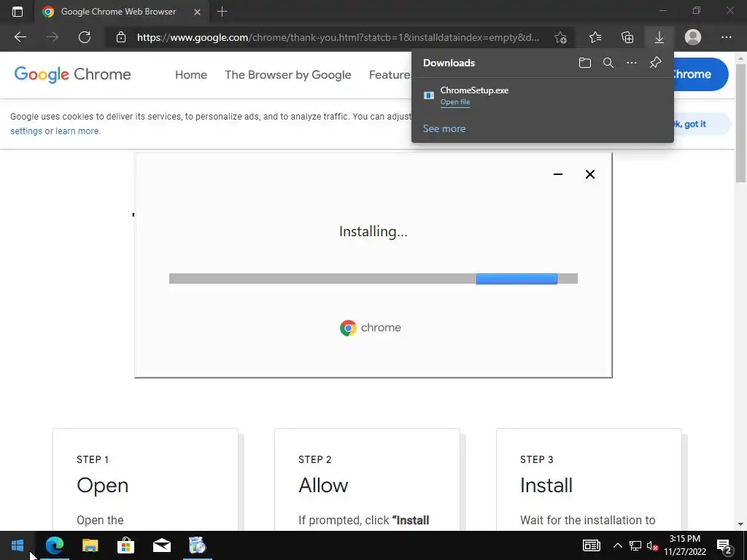Open a new tab with plus icon
747x560 pixels.
[222, 12]
